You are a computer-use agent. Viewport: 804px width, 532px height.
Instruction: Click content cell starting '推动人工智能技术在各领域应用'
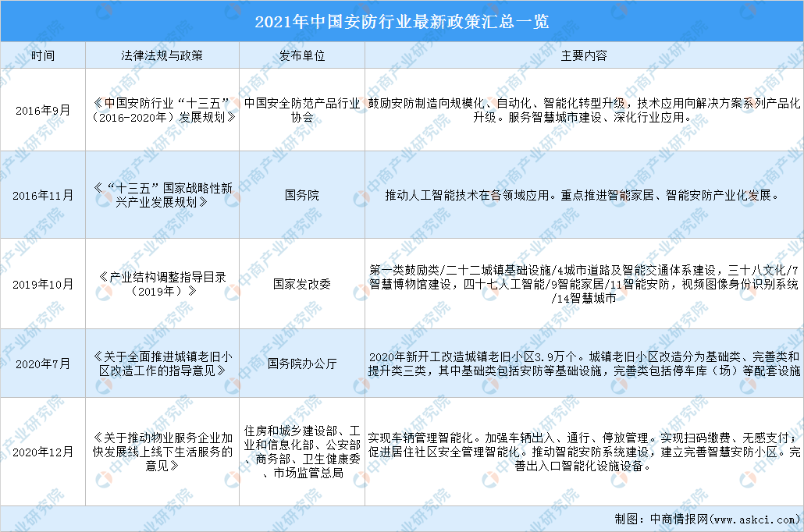click(584, 195)
